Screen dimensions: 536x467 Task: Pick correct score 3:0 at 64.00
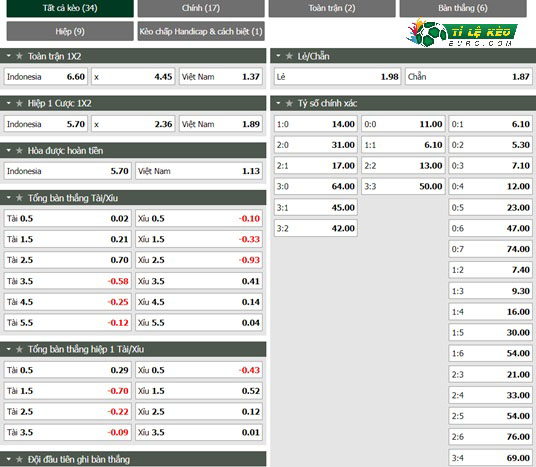[316, 186]
